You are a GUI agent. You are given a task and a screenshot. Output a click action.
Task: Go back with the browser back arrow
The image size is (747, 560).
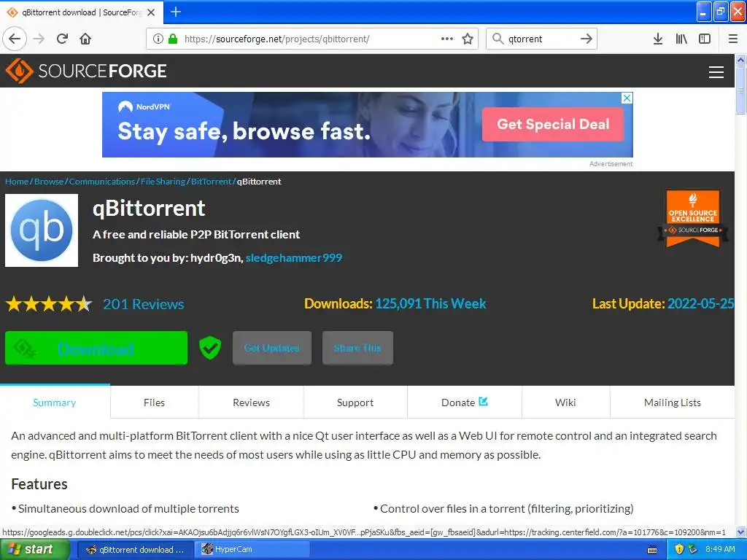click(15, 39)
